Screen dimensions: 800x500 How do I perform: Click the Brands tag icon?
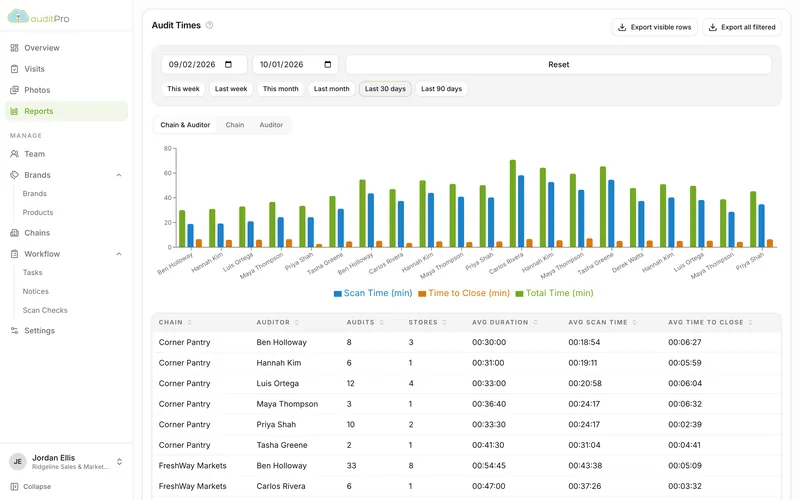(14, 175)
